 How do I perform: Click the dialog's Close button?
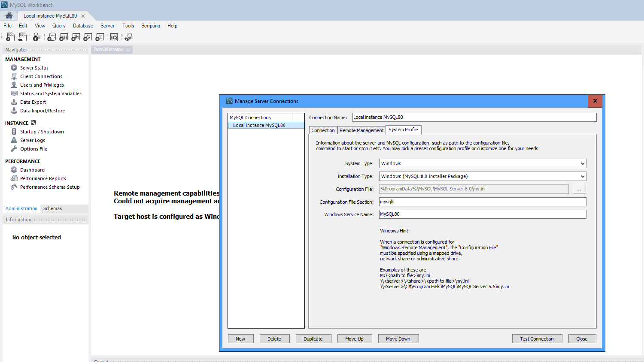coord(582,339)
